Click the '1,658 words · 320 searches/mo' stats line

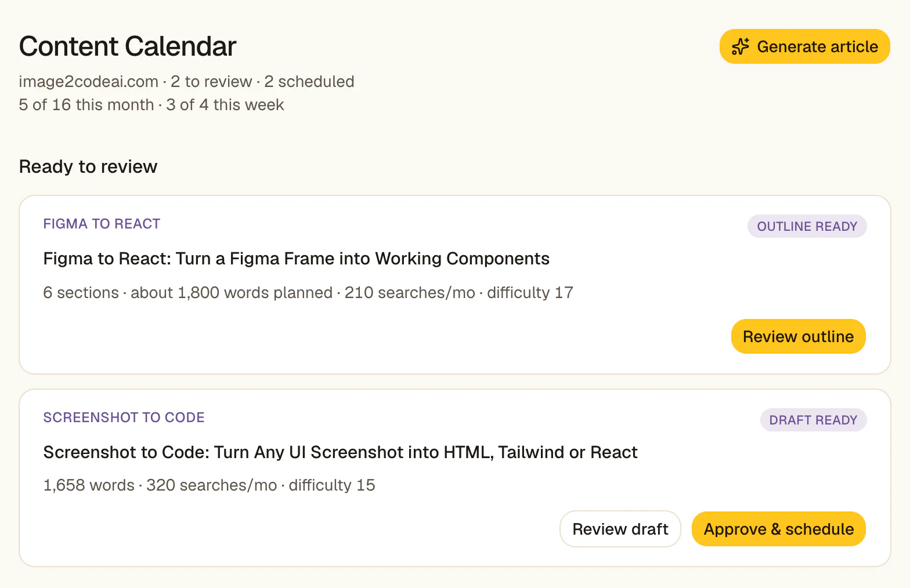[x=209, y=485]
